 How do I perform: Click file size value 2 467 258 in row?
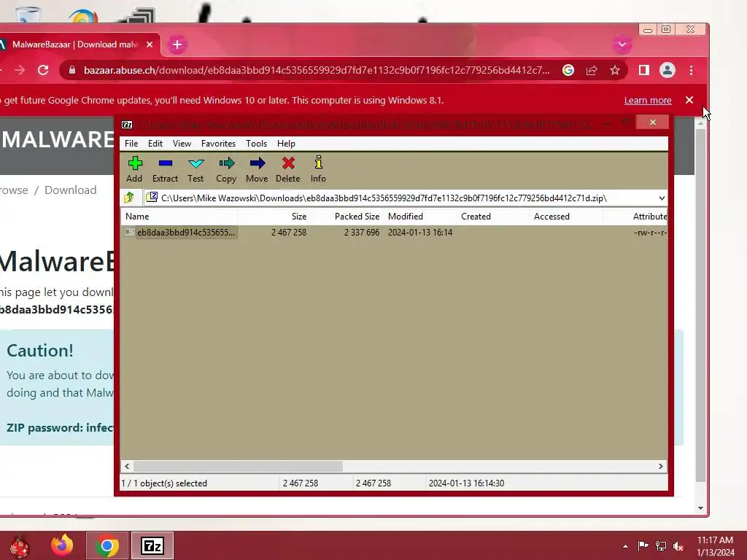[289, 233]
